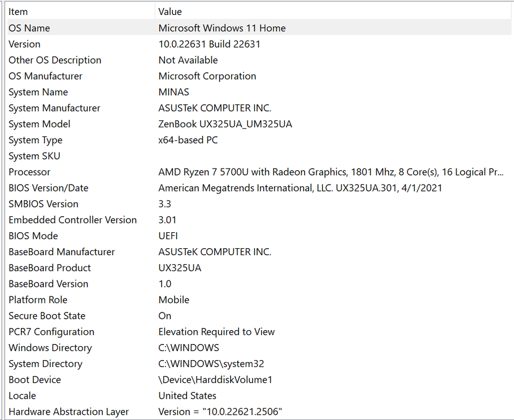Select the System Type row

pos(35,140)
